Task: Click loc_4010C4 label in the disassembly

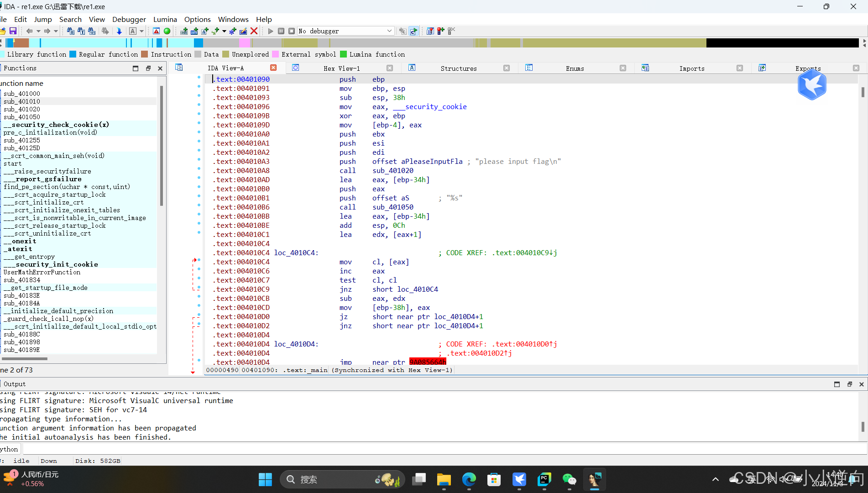Action: click(295, 252)
